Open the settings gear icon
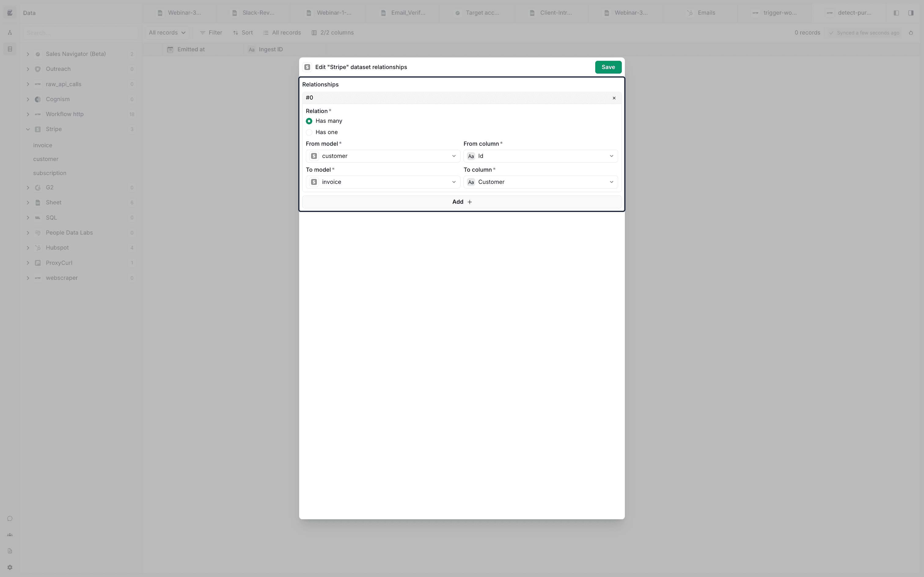Screen dimensions: 924x577 (x=10, y=568)
